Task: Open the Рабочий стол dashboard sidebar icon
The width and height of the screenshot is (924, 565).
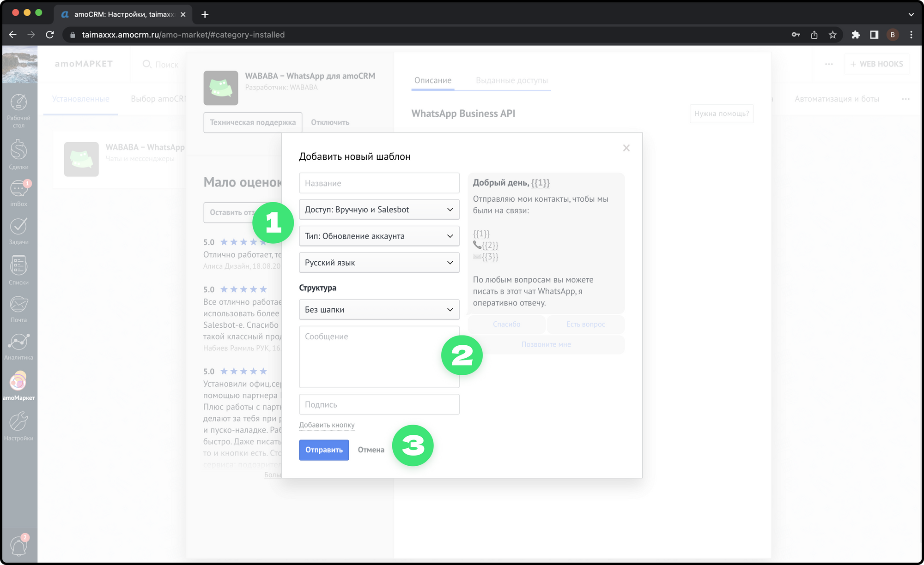Action: [x=18, y=110]
